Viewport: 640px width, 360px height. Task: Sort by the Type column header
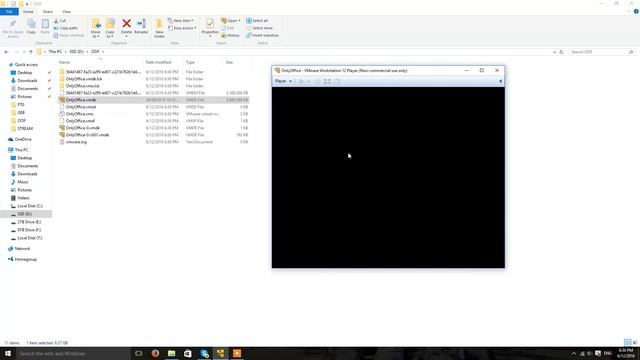pos(190,62)
